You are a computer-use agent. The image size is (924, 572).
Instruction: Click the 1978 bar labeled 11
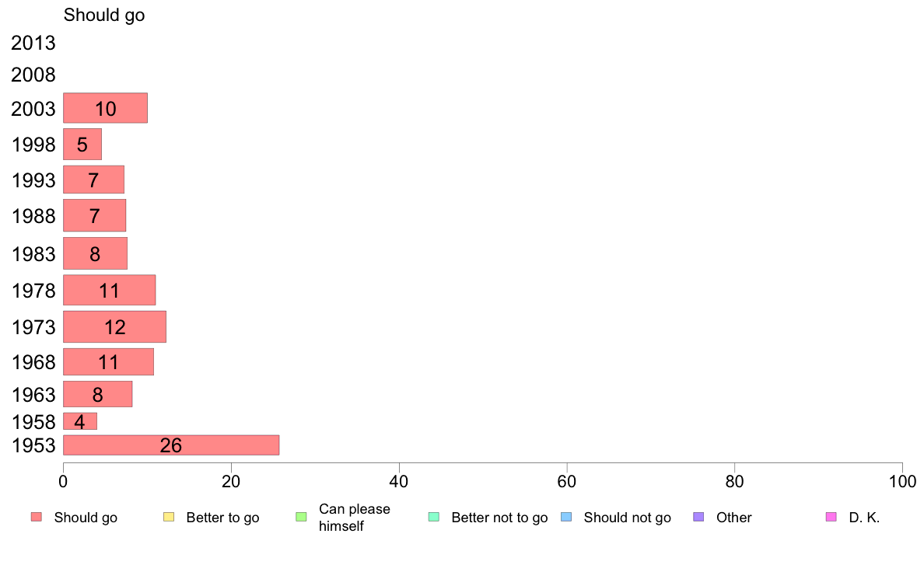109,290
